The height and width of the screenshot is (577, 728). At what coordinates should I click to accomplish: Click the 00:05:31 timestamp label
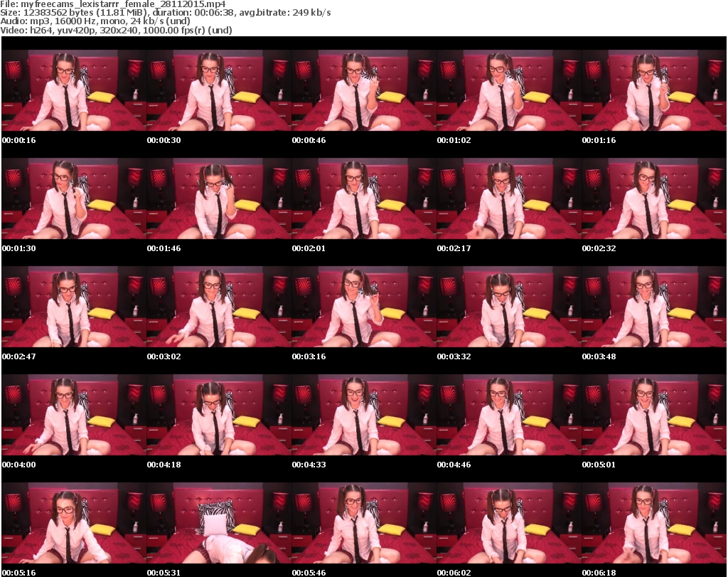point(164,573)
